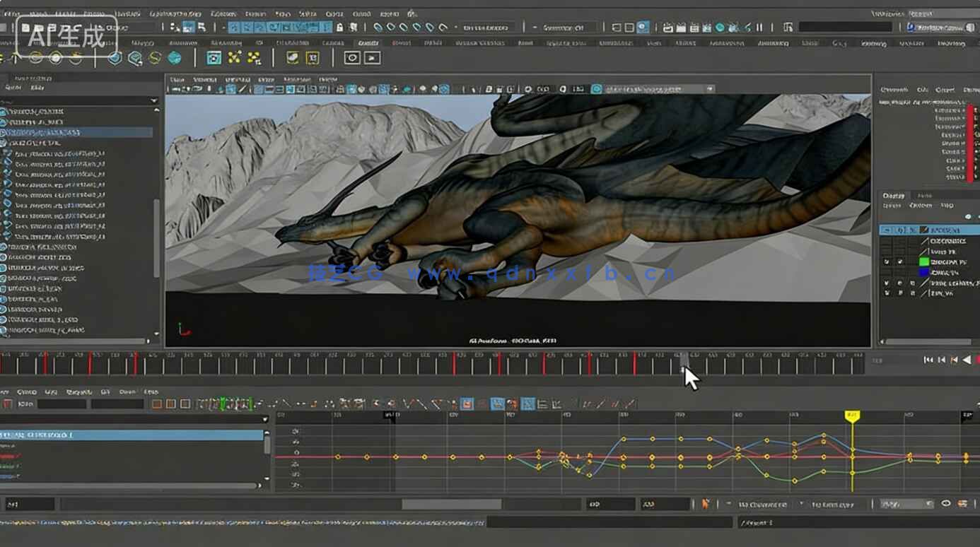Click the oval outline shelf icon
Screen dimensions: 980x547
coord(351,58)
